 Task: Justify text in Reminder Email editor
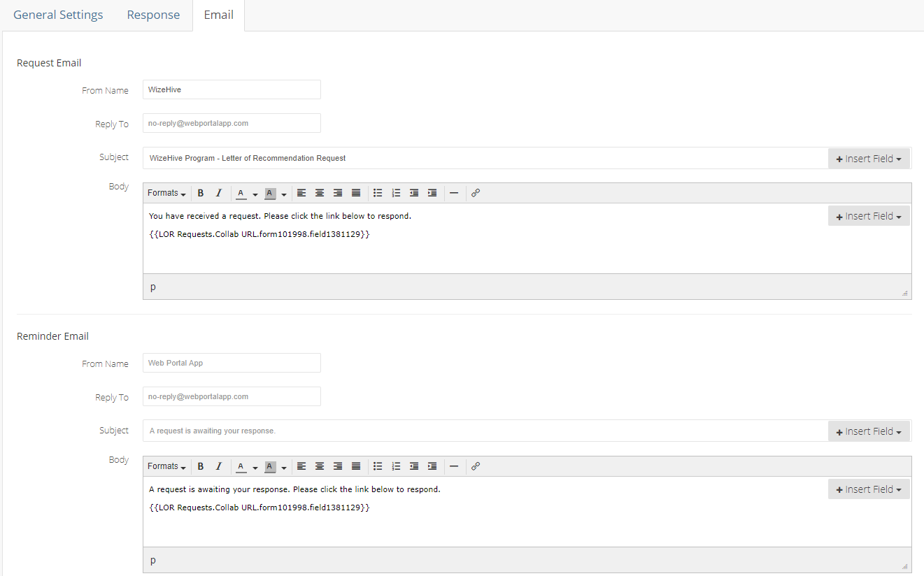click(x=356, y=466)
